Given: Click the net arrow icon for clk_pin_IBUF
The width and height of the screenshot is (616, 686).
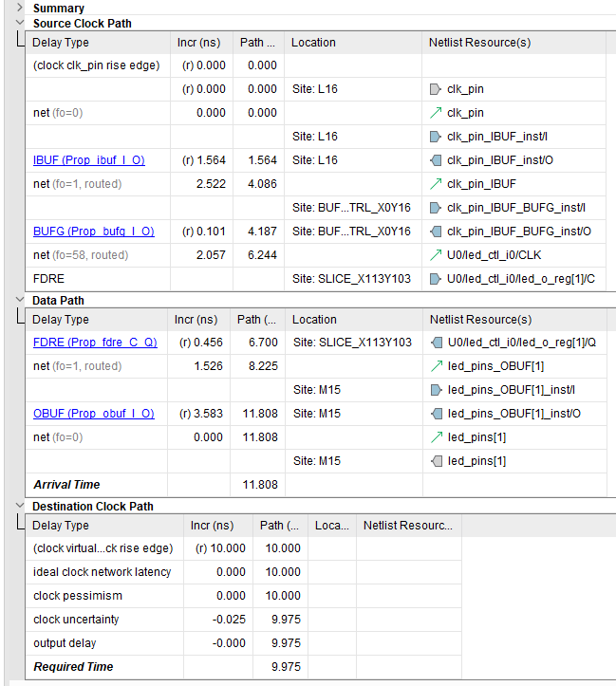Looking at the screenshot, I should 436,184.
